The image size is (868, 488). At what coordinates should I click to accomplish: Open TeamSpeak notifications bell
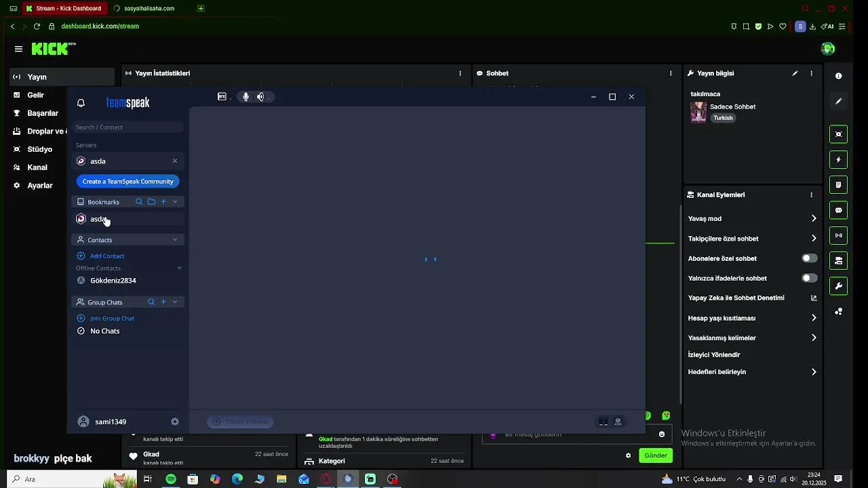tap(81, 103)
